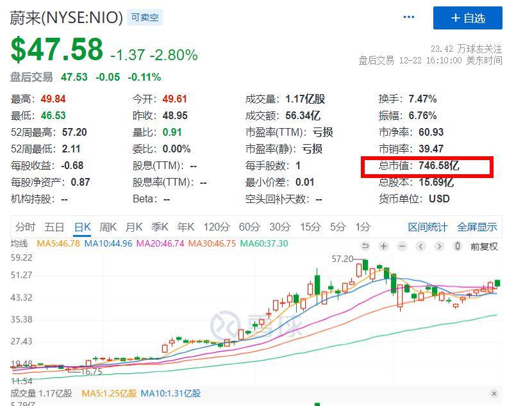The height and width of the screenshot is (406, 532).
Task: Click the MA30:46.75 moving average label
Action: coord(212,244)
